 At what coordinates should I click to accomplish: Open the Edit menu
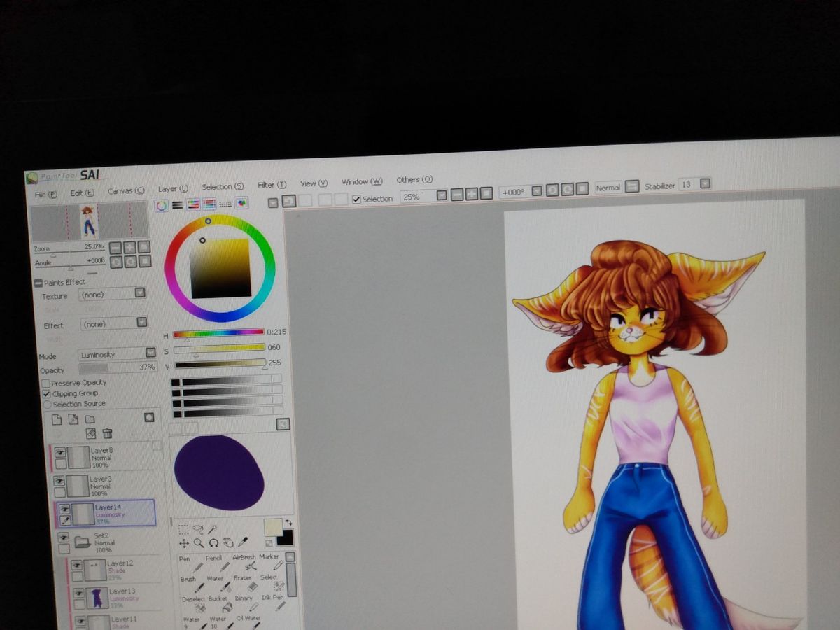(x=82, y=192)
